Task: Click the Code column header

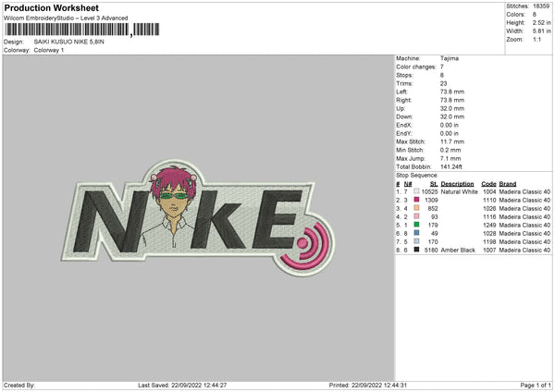Action: [488, 184]
